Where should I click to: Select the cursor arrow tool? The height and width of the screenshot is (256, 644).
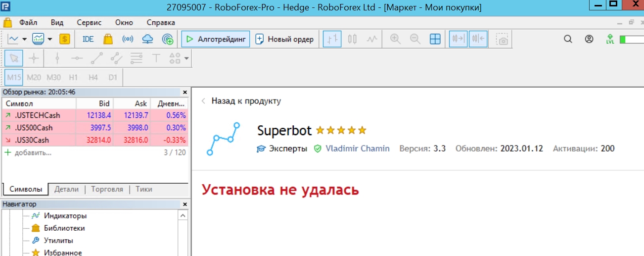click(x=14, y=58)
